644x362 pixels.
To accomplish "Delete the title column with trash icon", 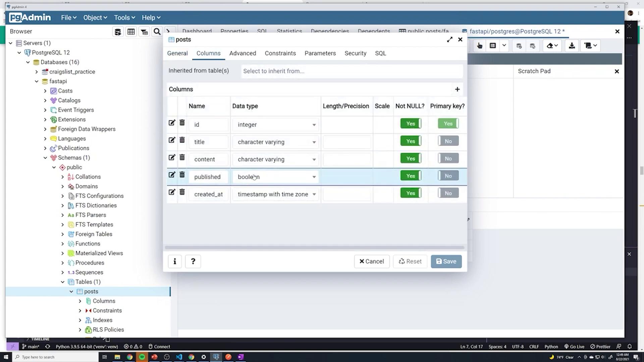I will (182, 140).
